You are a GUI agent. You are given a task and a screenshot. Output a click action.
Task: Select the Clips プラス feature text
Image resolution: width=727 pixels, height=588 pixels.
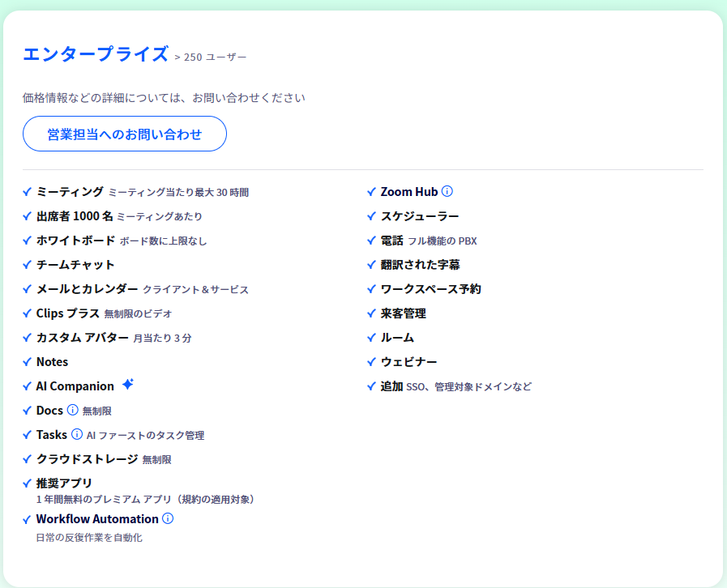click(x=67, y=313)
